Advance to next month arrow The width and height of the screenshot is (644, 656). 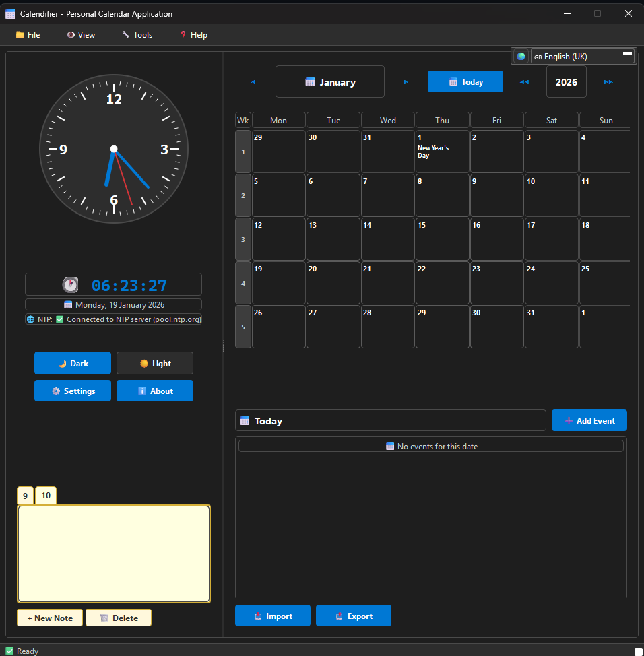click(406, 82)
